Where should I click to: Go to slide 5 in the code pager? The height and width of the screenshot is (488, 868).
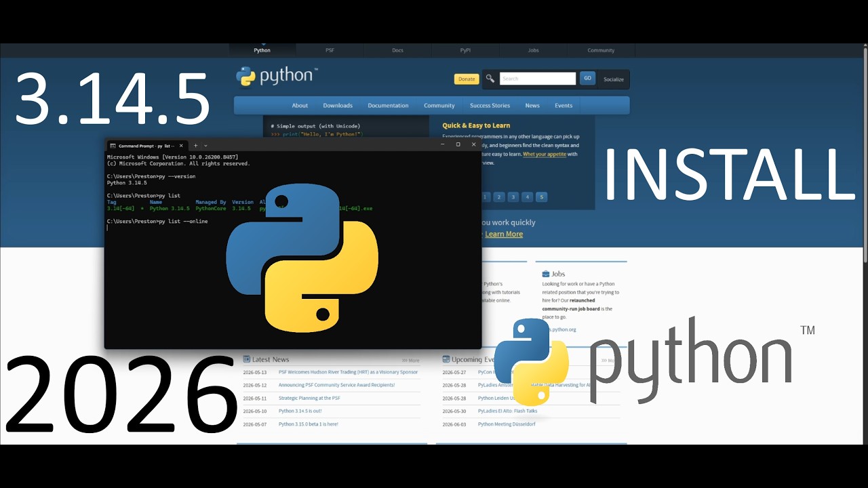541,197
